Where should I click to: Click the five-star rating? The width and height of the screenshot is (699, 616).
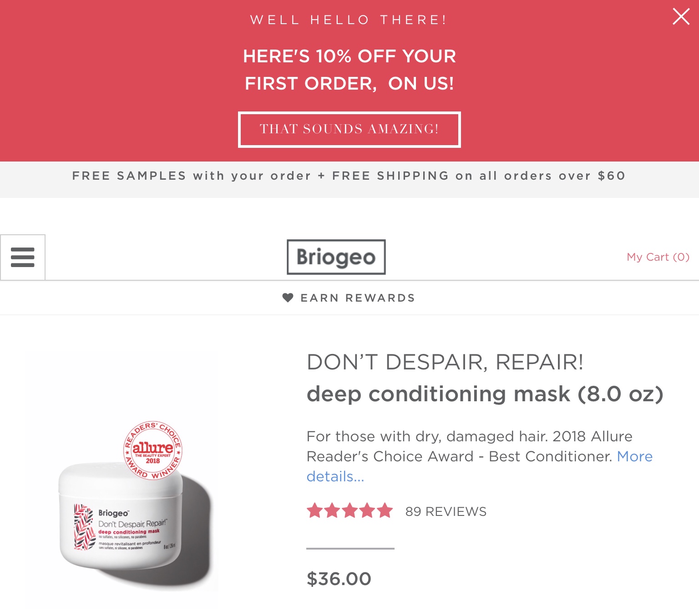(349, 511)
